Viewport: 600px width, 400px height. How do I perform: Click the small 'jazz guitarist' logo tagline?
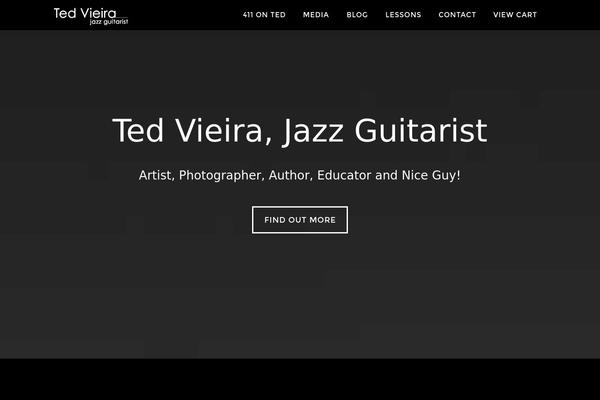(x=109, y=22)
